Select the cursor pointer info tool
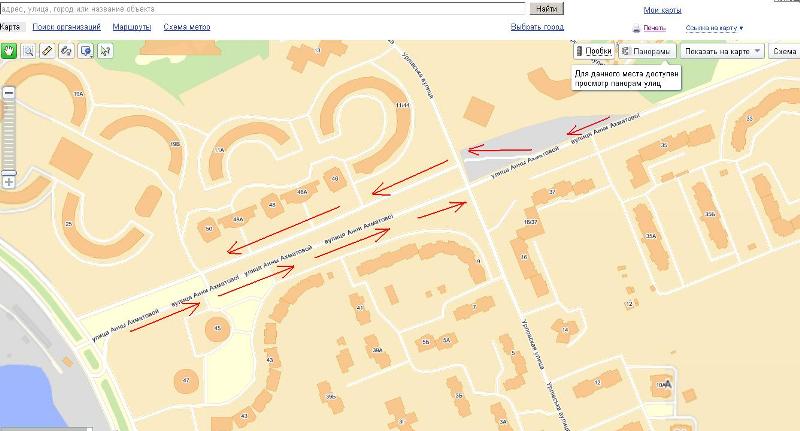 pyautogui.click(x=104, y=49)
